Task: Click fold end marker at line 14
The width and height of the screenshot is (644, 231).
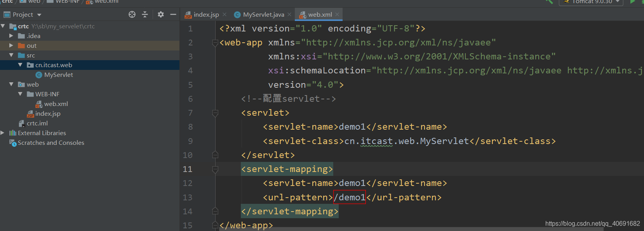Action: 215,211
